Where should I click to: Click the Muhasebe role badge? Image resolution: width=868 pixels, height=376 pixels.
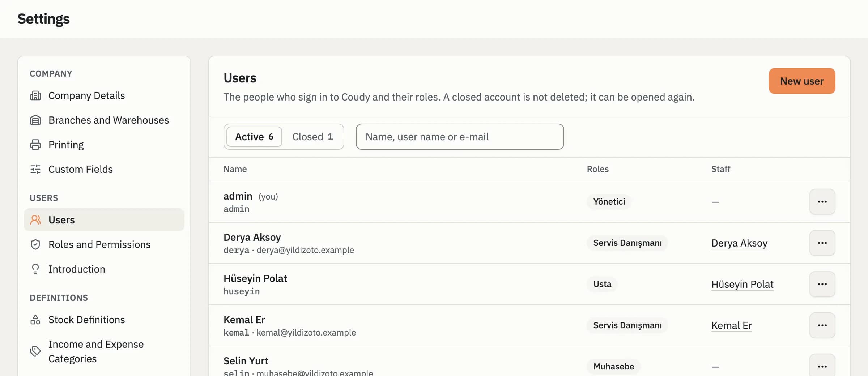(614, 367)
